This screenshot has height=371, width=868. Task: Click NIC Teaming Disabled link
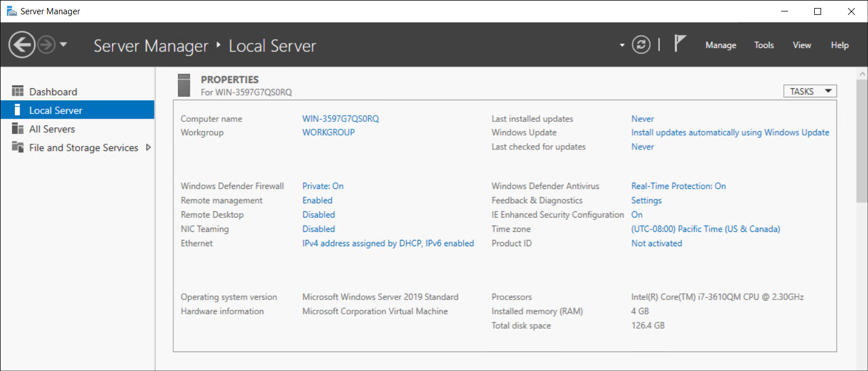point(318,229)
